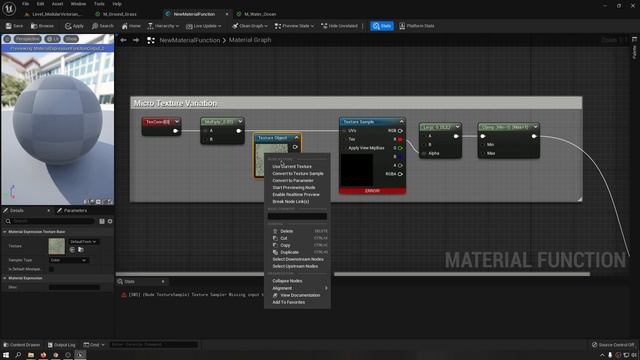Toggle the Is Default Meshpaint checkbox
This screenshot has height=360, width=640.
tap(51, 269)
